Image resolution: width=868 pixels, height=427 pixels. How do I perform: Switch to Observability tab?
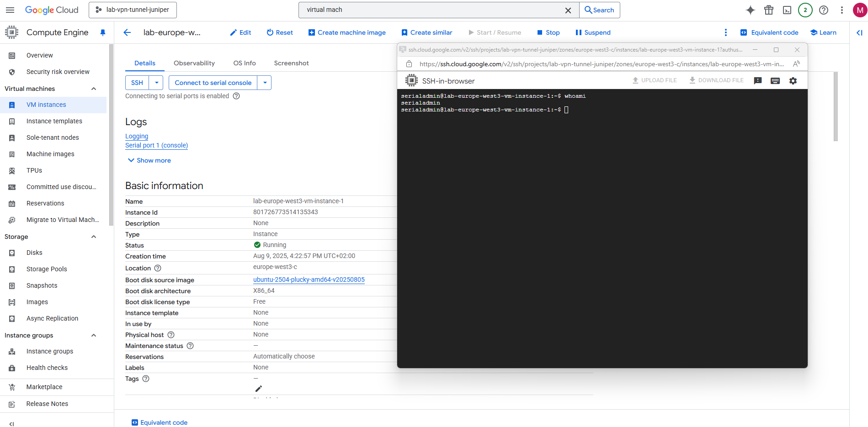194,63
